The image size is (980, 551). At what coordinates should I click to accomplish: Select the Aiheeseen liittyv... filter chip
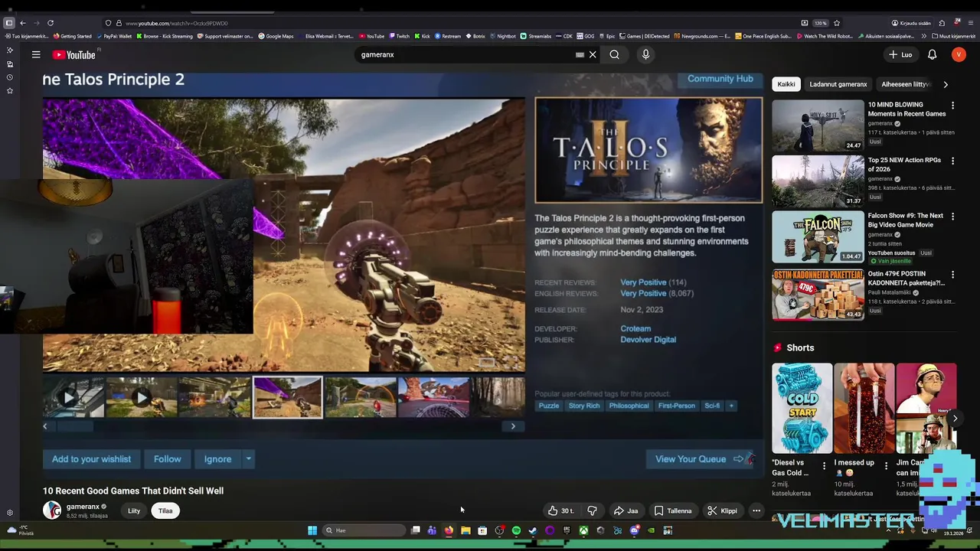(x=905, y=84)
